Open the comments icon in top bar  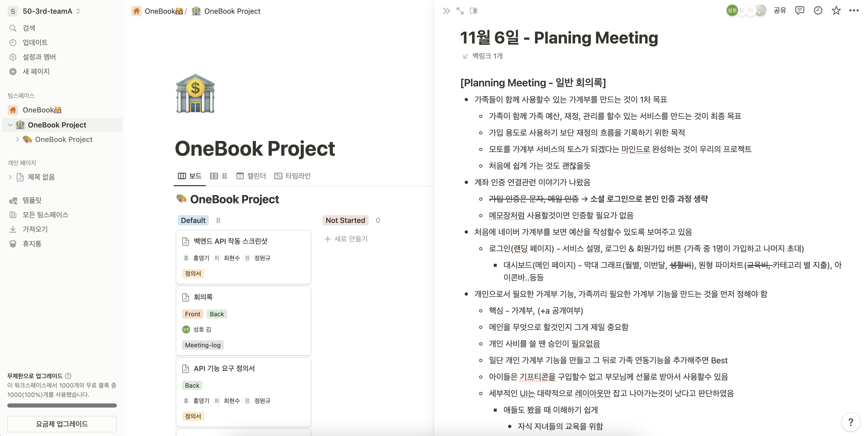(799, 11)
